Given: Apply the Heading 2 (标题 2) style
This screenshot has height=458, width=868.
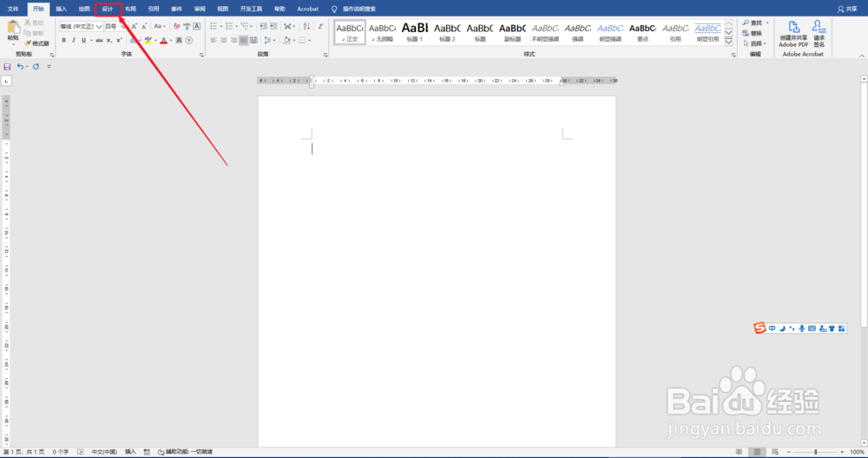Looking at the screenshot, I should click(447, 33).
